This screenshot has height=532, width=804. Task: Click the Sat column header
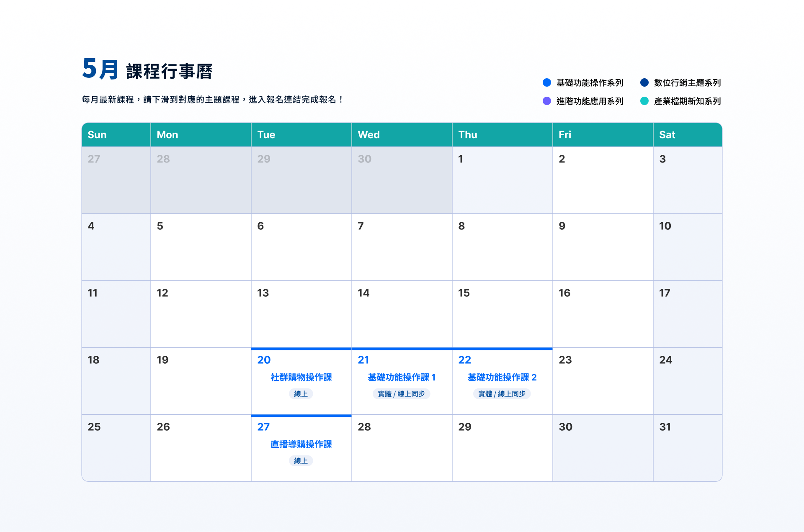[688, 135]
